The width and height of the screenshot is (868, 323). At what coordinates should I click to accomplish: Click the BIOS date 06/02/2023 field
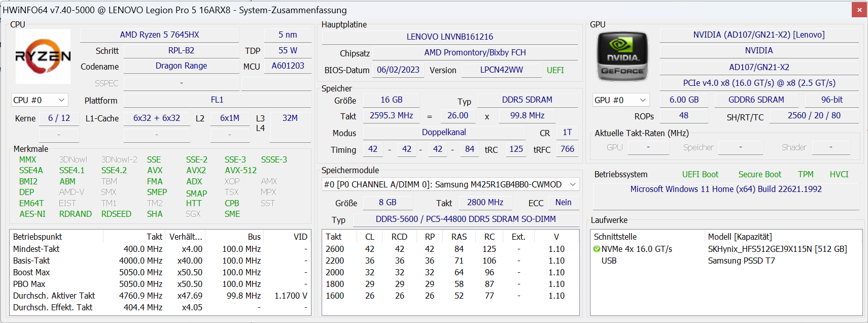398,70
